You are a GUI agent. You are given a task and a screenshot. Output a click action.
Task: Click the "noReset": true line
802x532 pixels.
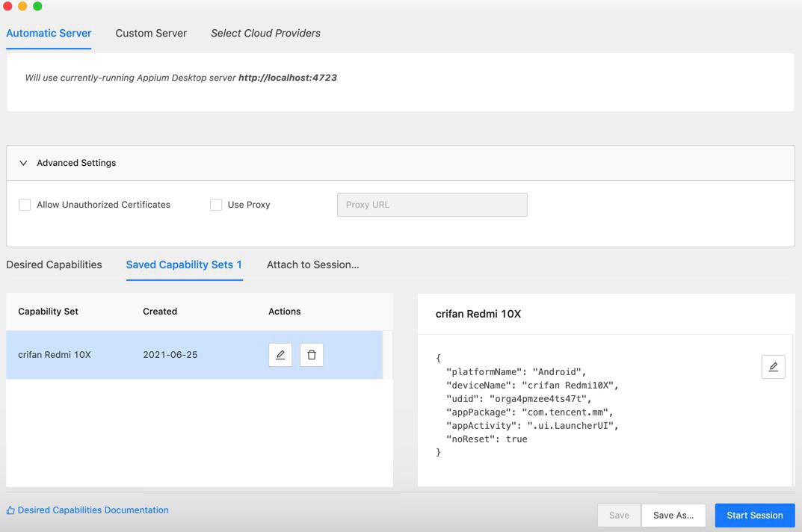coord(487,439)
